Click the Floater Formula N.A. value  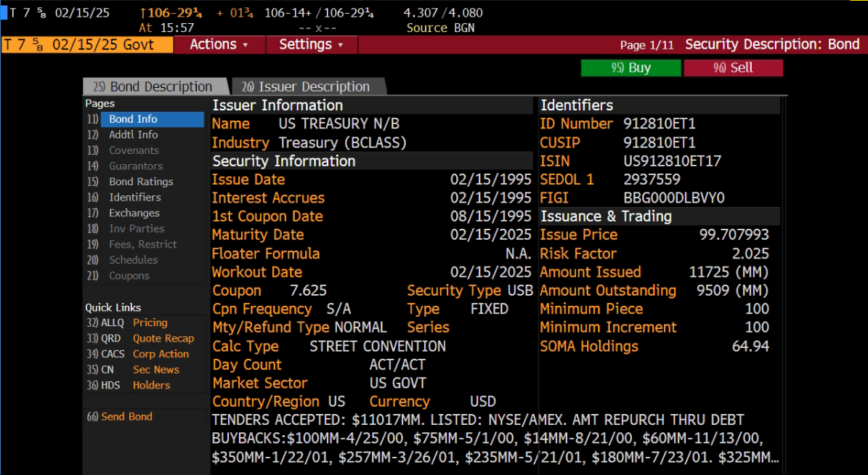[x=518, y=253]
